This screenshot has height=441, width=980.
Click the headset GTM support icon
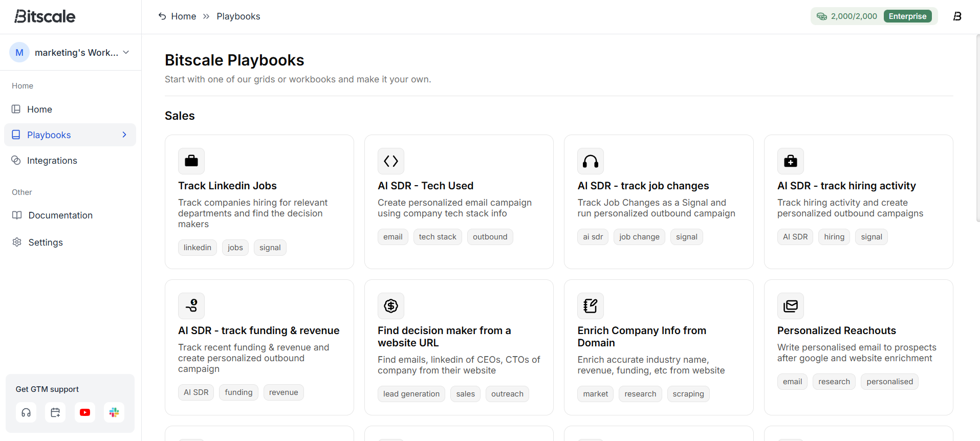[26, 412]
